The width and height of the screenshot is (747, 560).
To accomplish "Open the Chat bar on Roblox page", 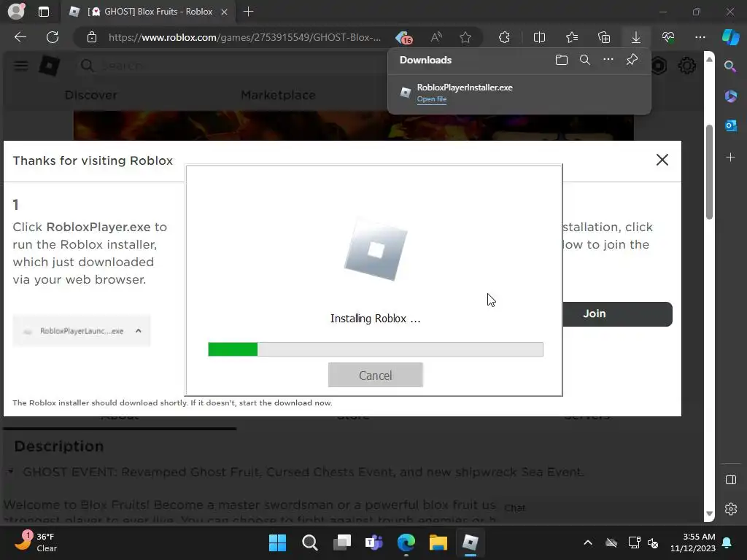I will click(514, 508).
